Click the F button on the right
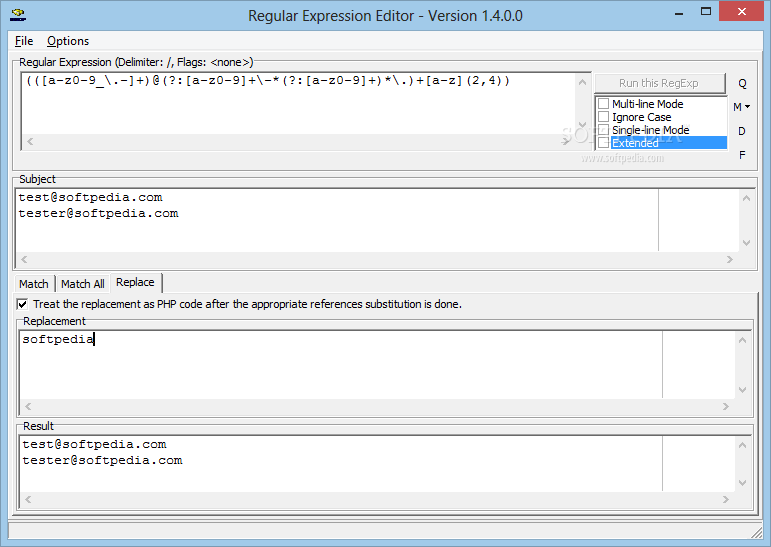Image resolution: width=771 pixels, height=547 pixels. (742, 155)
